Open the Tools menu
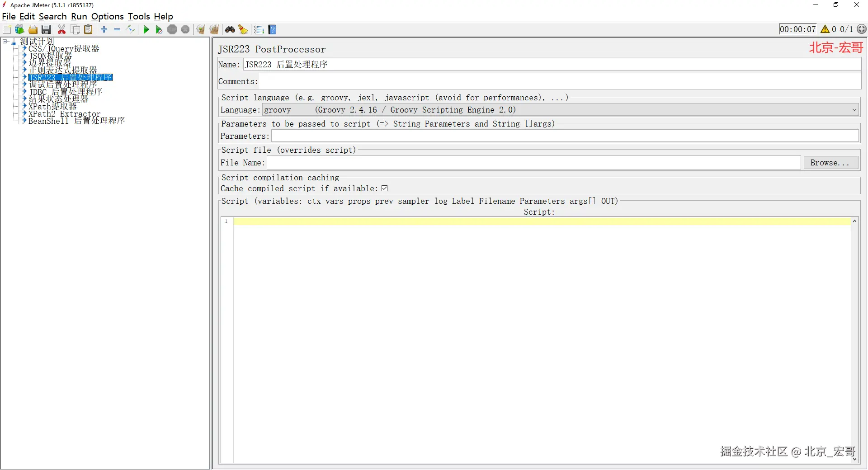Viewport: 868px width, 470px height. point(139,17)
